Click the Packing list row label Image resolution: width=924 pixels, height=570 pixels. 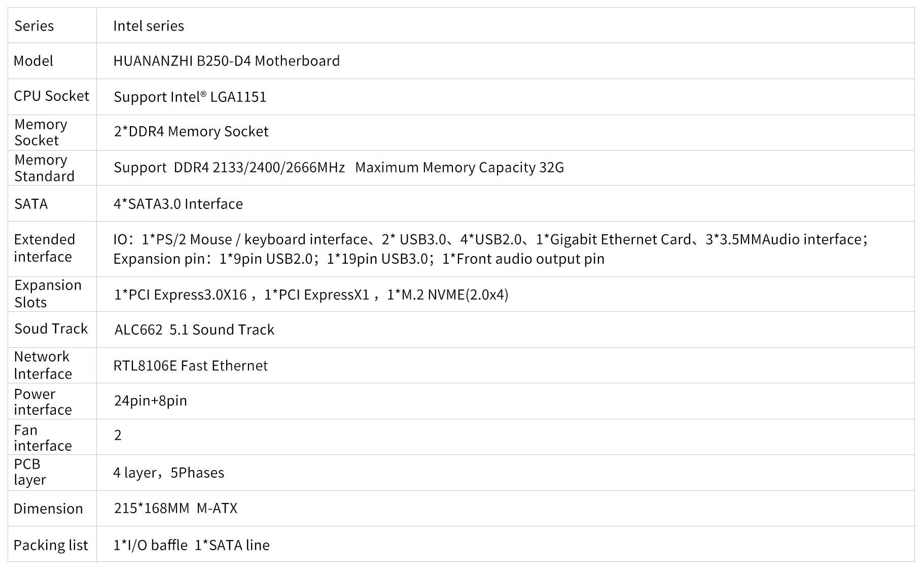click(x=51, y=545)
